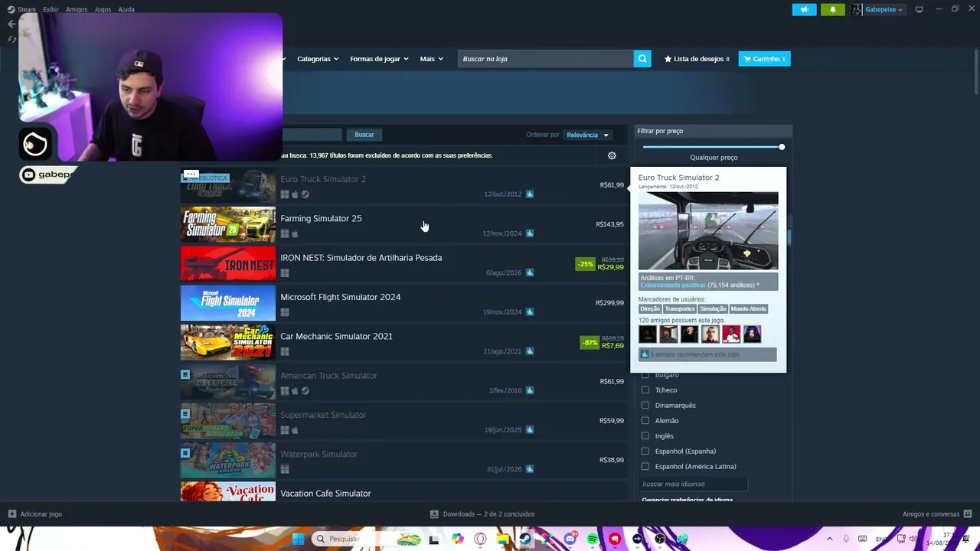Open the Jogos menu
The width and height of the screenshot is (980, 551).
click(x=103, y=9)
